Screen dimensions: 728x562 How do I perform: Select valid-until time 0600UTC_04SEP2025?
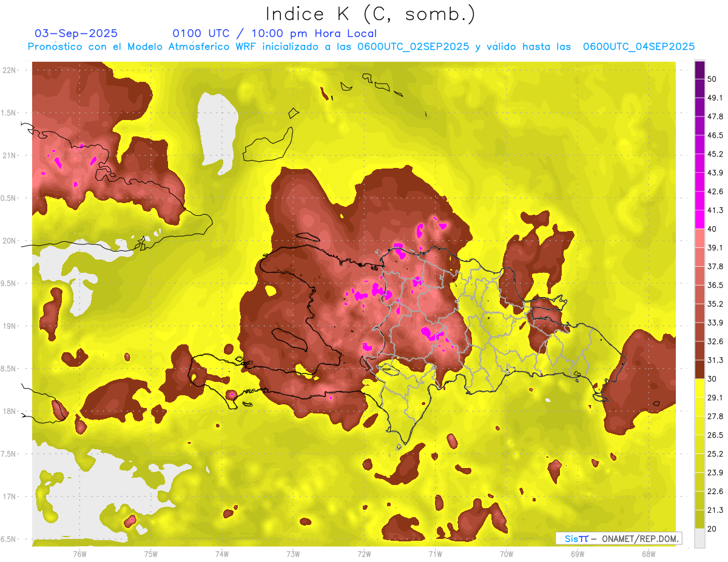pyautogui.click(x=639, y=47)
